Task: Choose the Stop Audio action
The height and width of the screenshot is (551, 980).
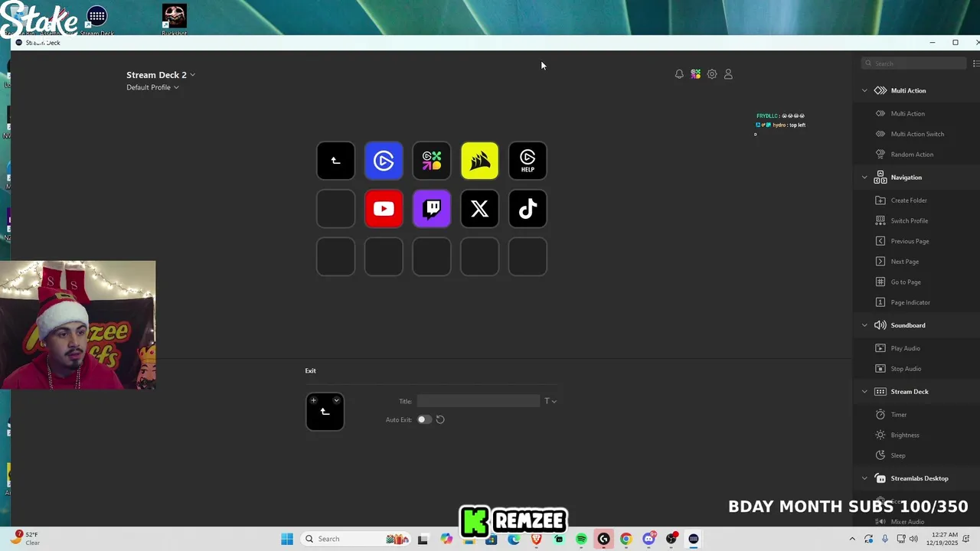Action: 906,369
